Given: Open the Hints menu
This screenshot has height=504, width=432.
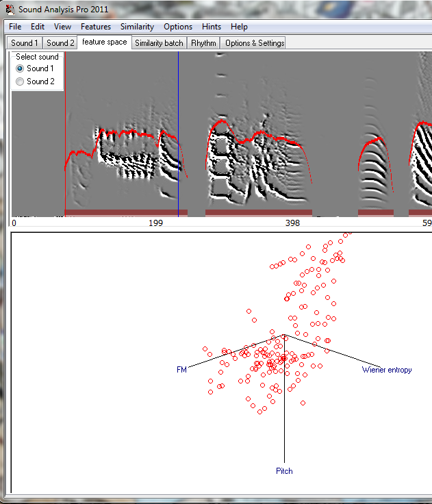Looking at the screenshot, I should click(x=212, y=27).
